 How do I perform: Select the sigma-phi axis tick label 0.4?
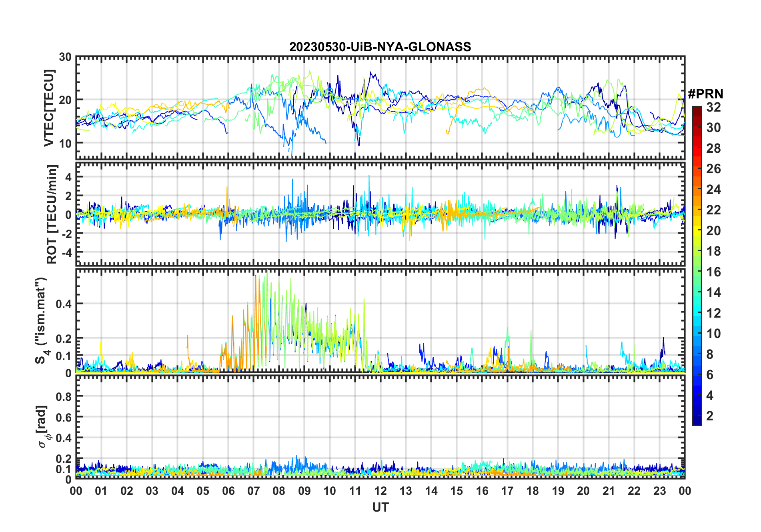64,438
